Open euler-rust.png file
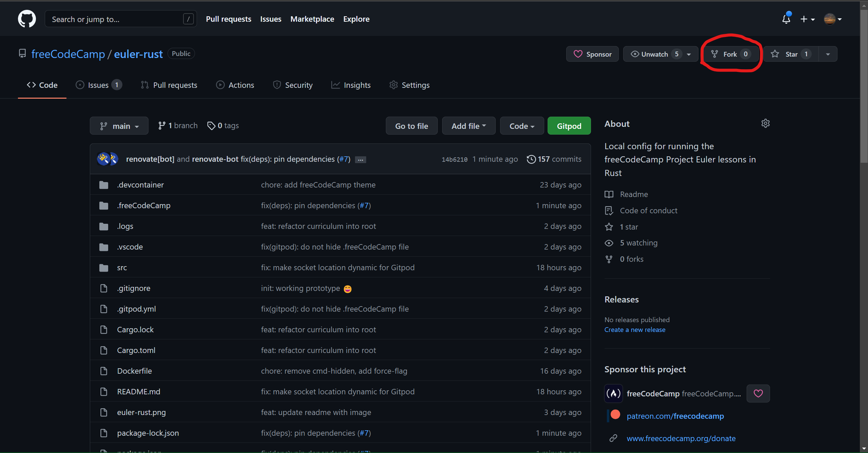Image resolution: width=868 pixels, height=453 pixels. (x=141, y=412)
